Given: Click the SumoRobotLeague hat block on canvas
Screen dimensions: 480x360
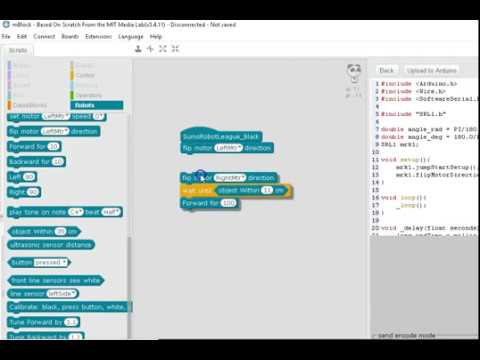Looking at the screenshot, I should click(221, 135).
